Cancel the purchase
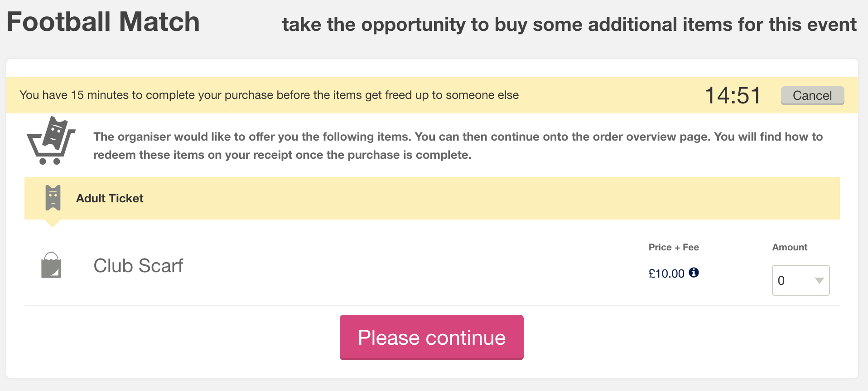868x391 pixels. pyautogui.click(x=812, y=96)
